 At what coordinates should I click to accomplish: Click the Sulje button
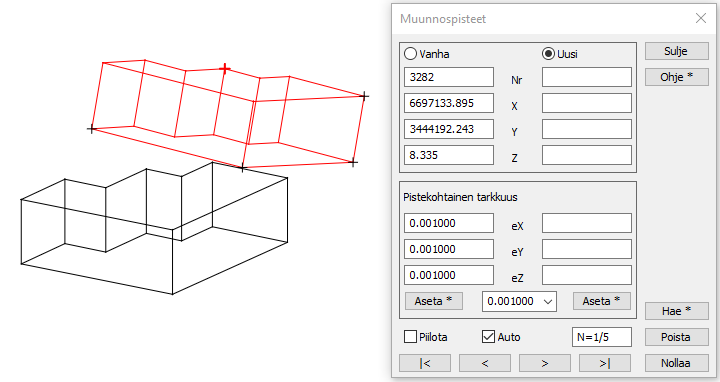coord(676,51)
